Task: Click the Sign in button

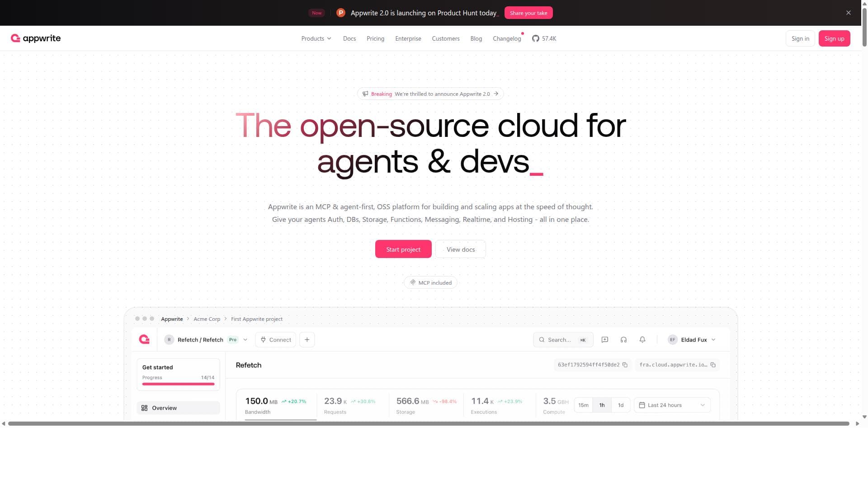Action: tap(800, 38)
